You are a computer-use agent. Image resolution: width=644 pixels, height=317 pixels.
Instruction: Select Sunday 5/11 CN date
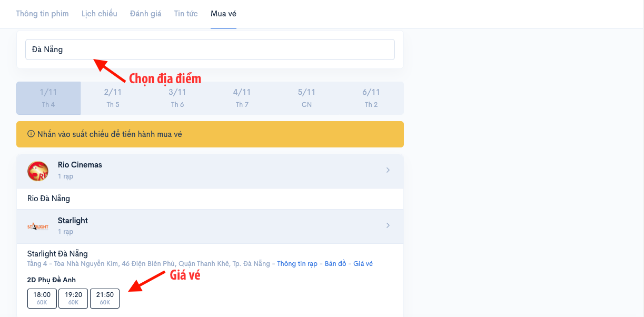306,98
